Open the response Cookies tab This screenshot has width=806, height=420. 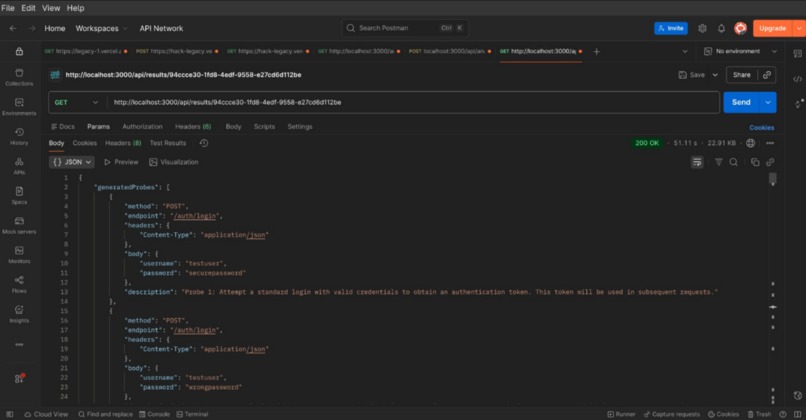[84, 143]
